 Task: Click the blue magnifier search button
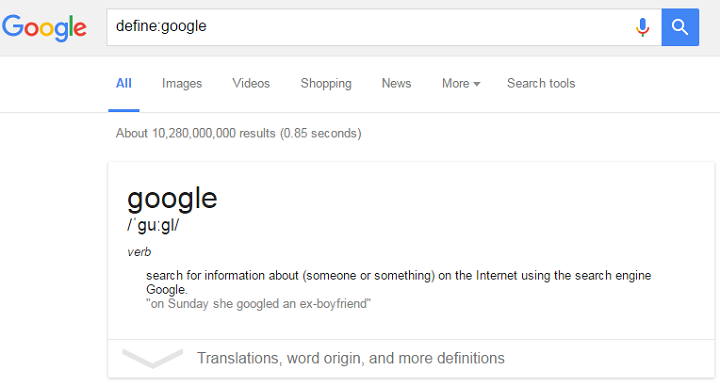[680, 27]
